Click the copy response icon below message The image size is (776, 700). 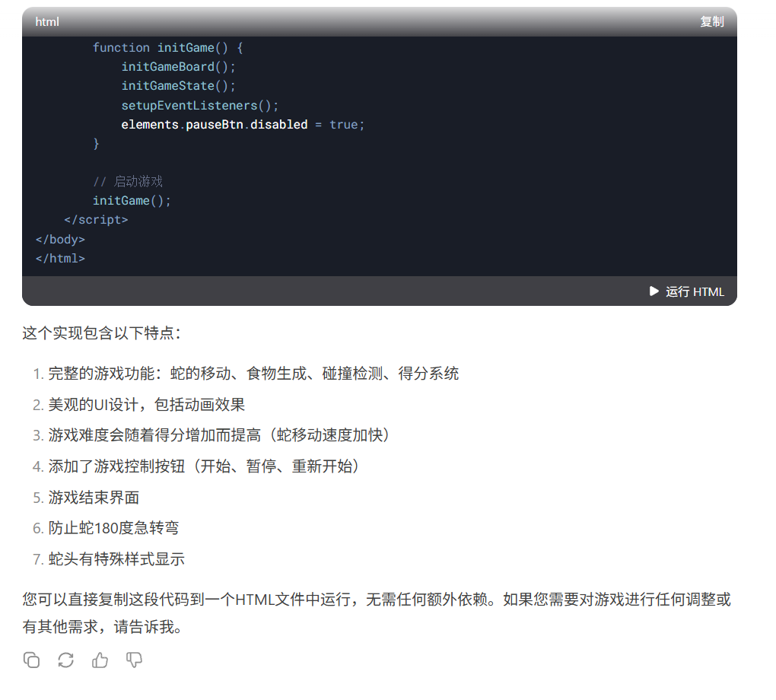click(32, 660)
